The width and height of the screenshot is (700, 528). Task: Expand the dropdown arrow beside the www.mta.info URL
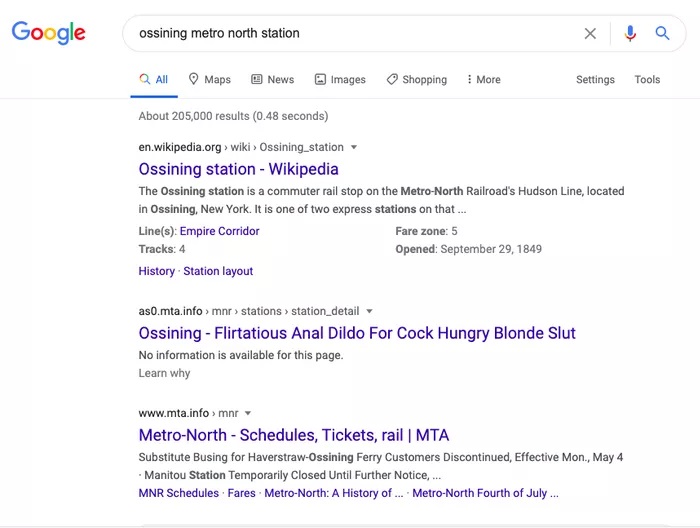(x=248, y=414)
